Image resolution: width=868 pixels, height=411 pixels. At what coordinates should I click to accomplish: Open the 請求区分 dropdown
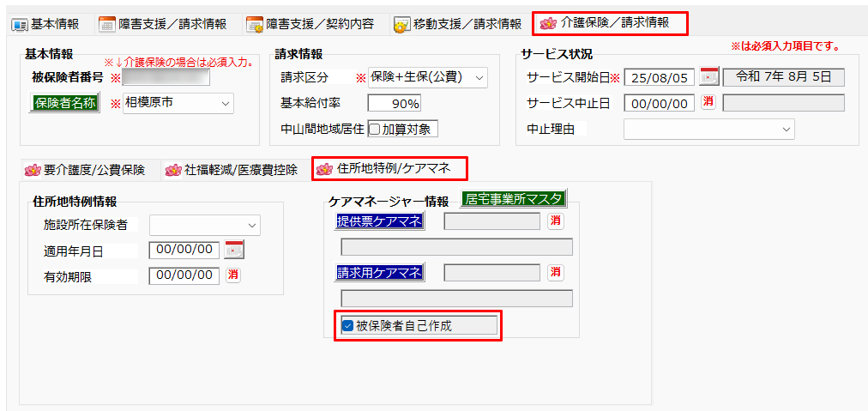(x=428, y=77)
